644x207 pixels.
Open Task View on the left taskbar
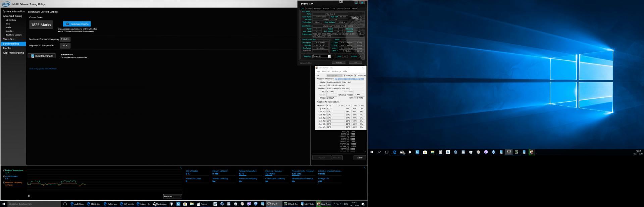(65, 204)
